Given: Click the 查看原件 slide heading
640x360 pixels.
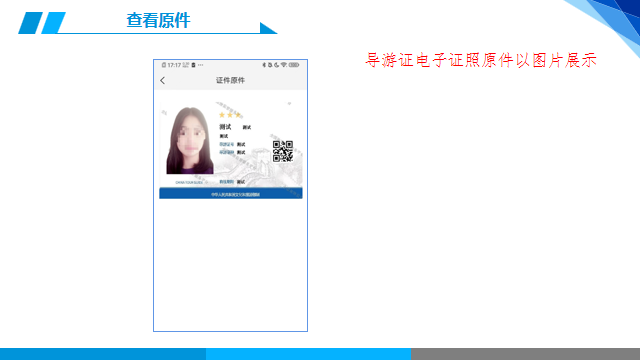Looking at the screenshot, I should pyautogui.click(x=158, y=20).
